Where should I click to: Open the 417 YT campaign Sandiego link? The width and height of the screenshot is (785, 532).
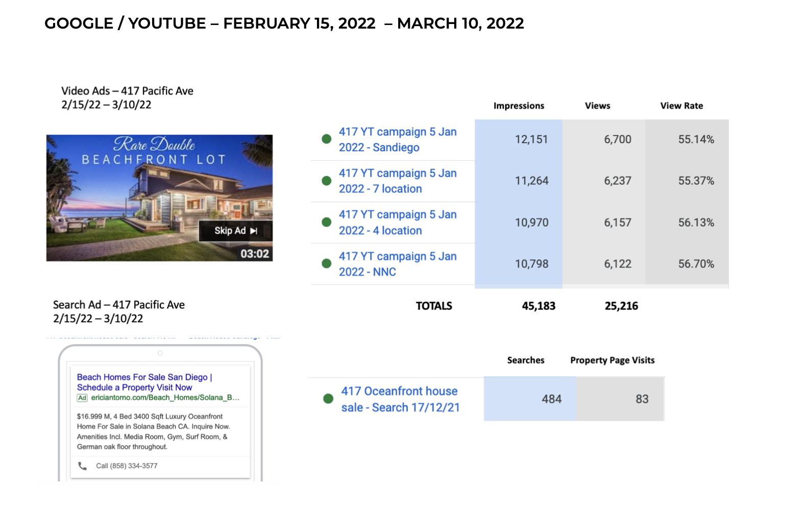pyautogui.click(x=397, y=139)
